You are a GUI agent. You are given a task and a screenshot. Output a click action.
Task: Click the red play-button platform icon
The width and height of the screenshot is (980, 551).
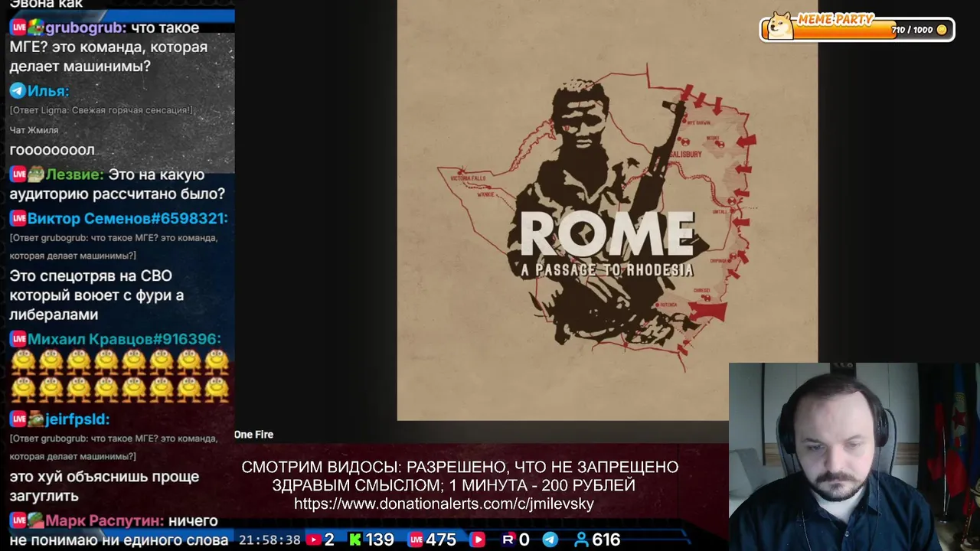tap(477, 540)
